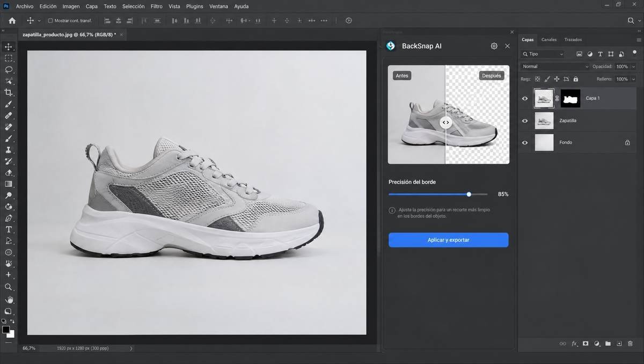This screenshot has height=364, width=644.
Task: Select the Horizontal Type tool
Action: click(9, 230)
